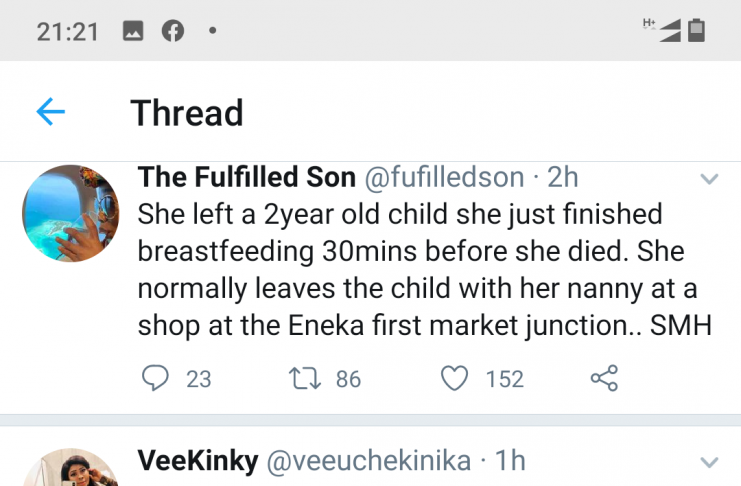This screenshot has height=486, width=741.
Task: Open the options chevron on The Fulfilled Son's tweet
Action: 709,180
